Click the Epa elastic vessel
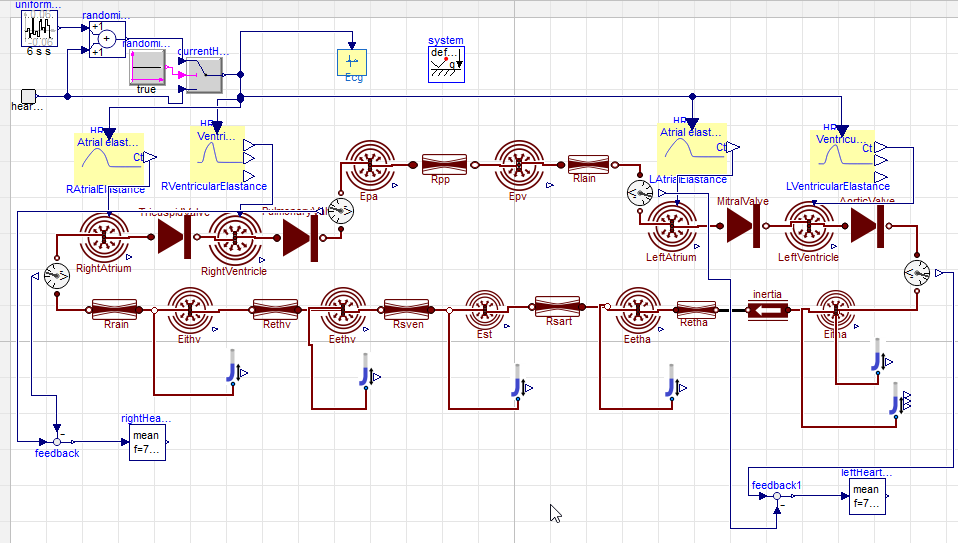Image resolution: width=958 pixels, height=543 pixels. pyautogui.click(x=370, y=164)
